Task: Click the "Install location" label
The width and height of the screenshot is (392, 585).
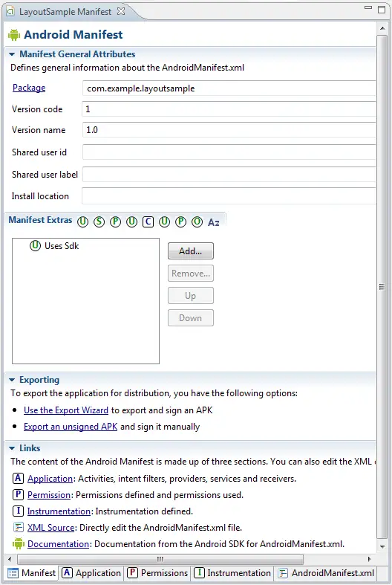Action: point(40,196)
